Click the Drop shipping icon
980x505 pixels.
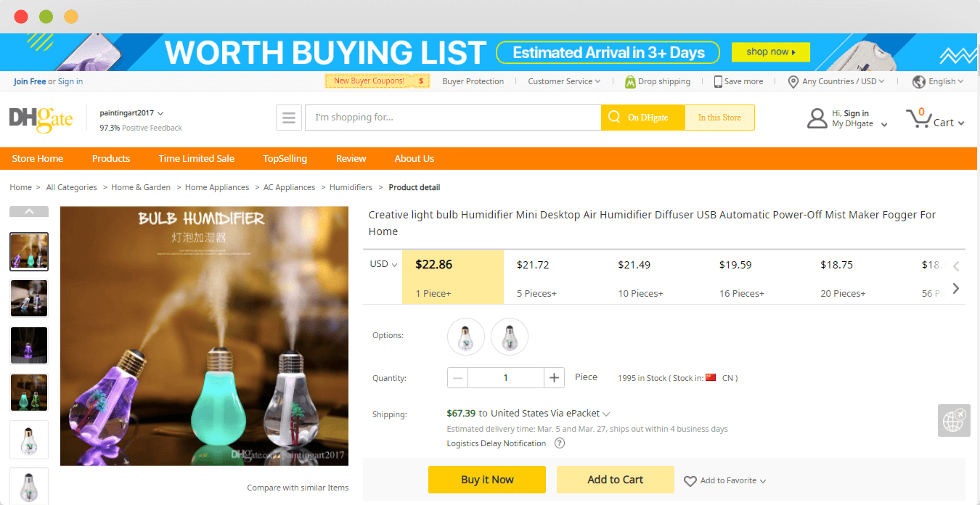pos(631,81)
